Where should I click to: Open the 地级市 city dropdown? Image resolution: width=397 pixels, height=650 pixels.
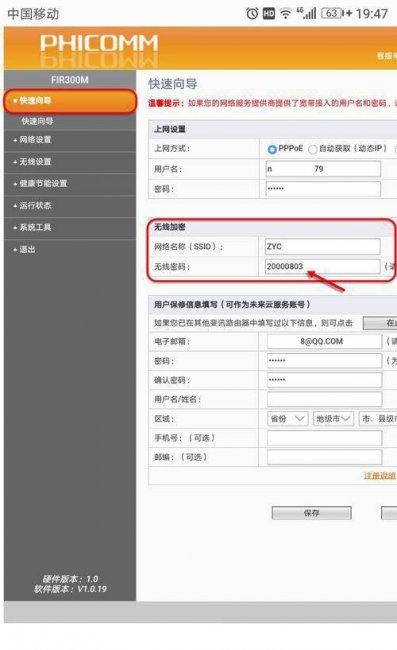333,419
